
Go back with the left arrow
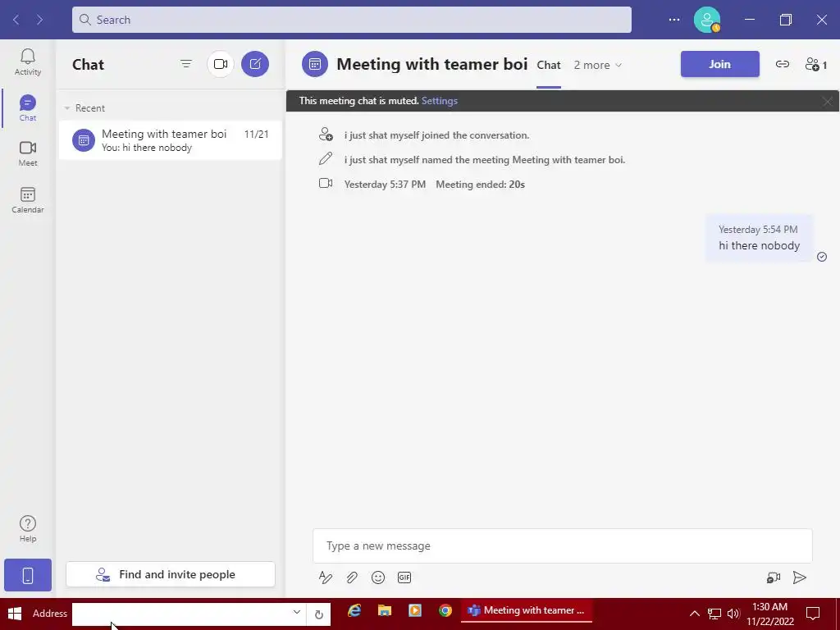coord(16,20)
